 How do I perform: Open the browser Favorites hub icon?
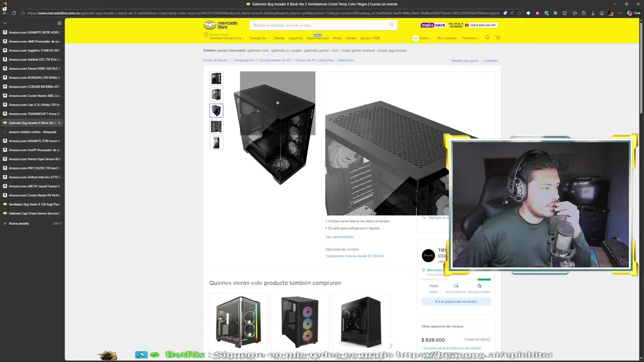(575, 13)
